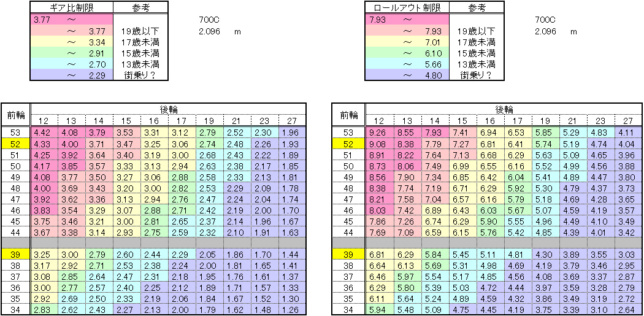Click 17歳未満 next to the 3.34 limit
The image size is (644, 316).
(x=140, y=42)
